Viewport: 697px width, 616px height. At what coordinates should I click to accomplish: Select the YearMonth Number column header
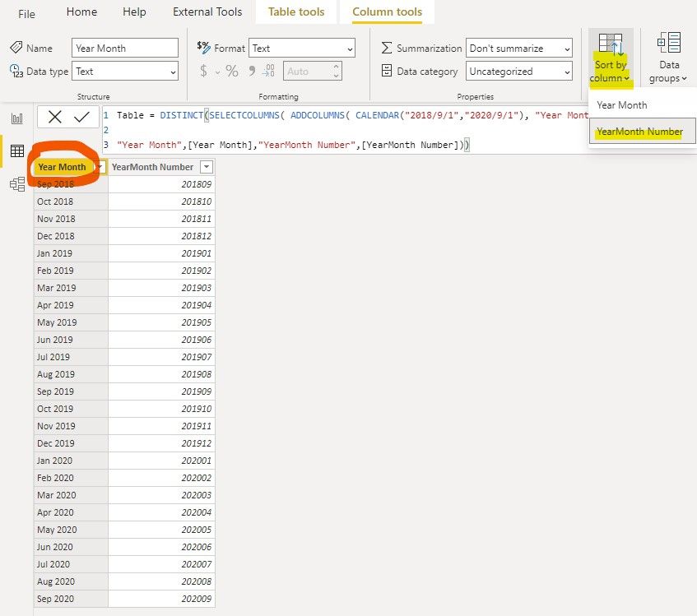[x=152, y=167]
